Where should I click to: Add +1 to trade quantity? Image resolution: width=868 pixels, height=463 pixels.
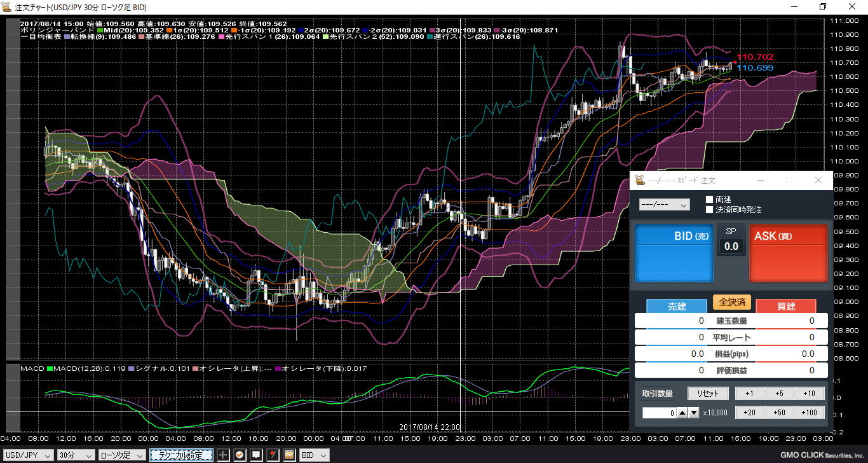click(750, 393)
